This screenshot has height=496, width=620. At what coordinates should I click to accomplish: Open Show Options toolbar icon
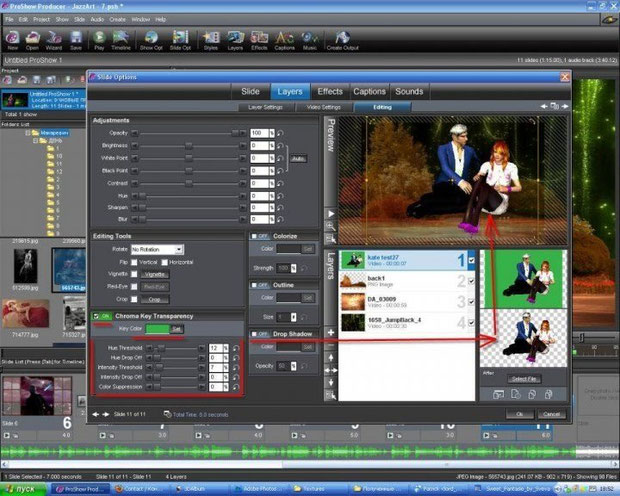click(x=151, y=40)
